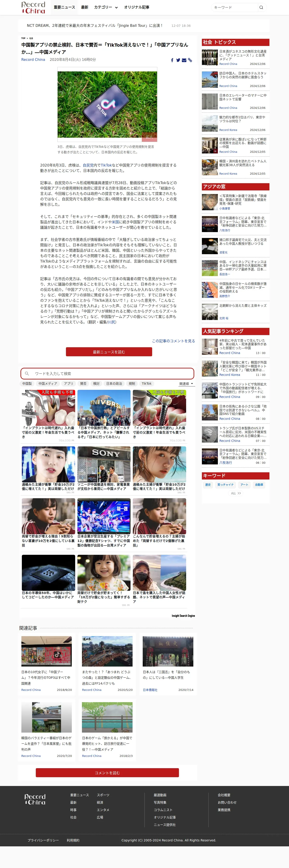Screen dimensions: 289x868
Task: Open 最新 tab in header
Action: (84, 7)
